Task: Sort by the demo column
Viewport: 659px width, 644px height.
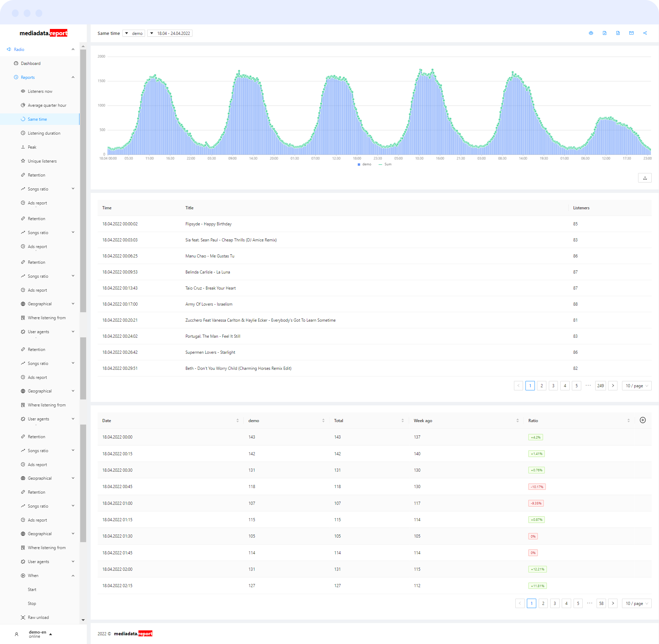Action: [x=323, y=420]
